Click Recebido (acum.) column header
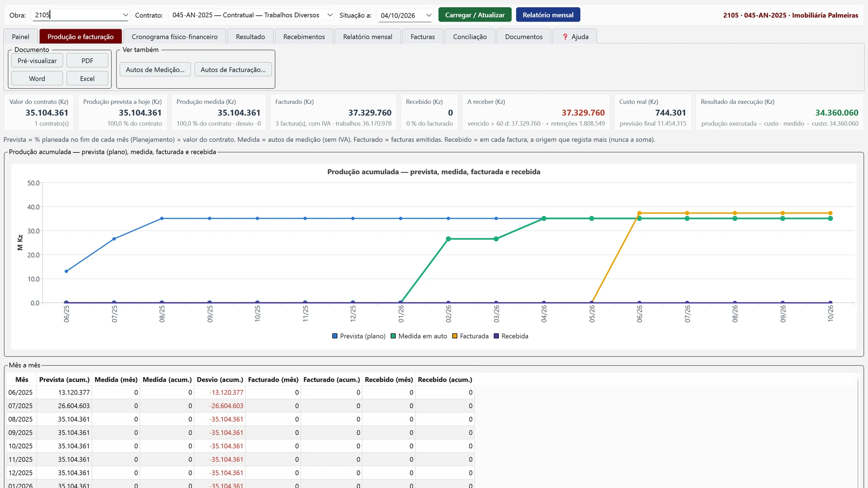 pos(445,380)
